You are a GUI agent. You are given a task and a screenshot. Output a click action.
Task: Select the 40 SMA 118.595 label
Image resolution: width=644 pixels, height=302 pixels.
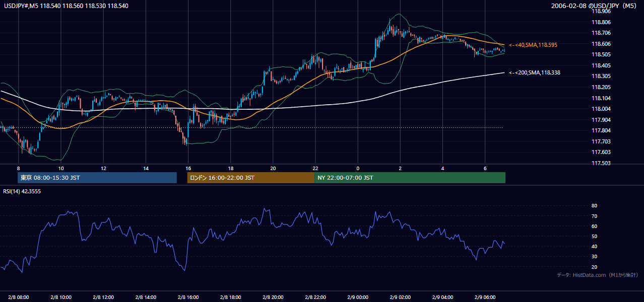click(533, 45)
